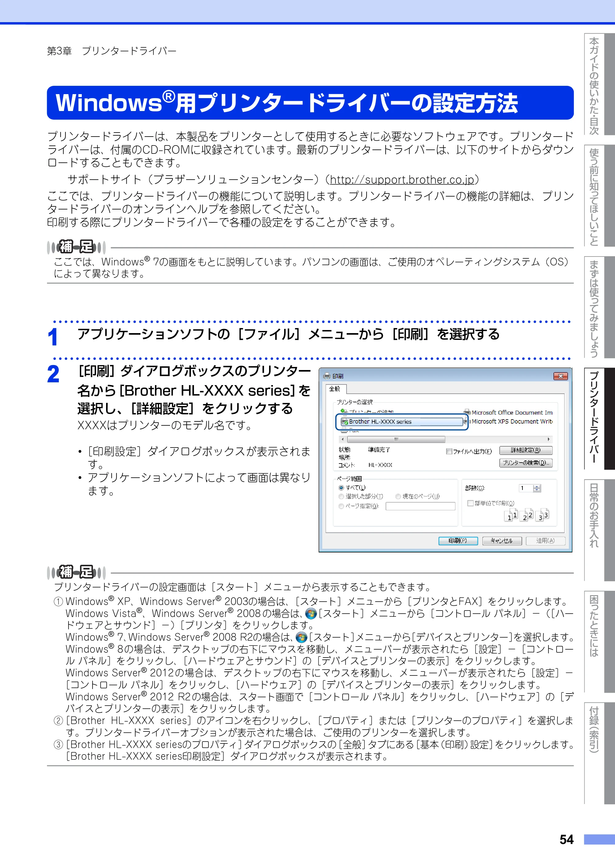The height and width of the screenshot is (868, 615).
Task: Click the 準備完了 status text
Action: click(x=379, y=449)
